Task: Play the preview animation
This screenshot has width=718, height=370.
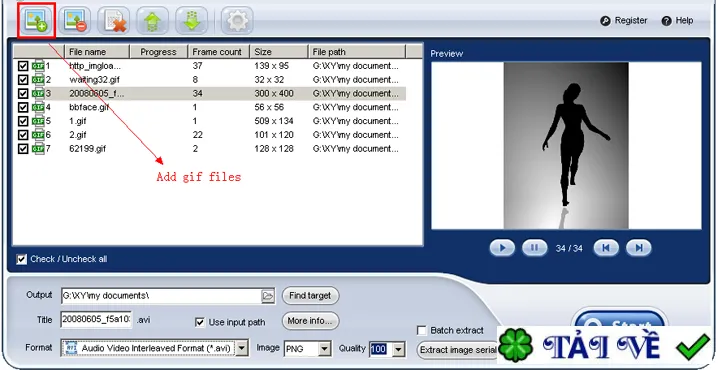Action: tap(502, 248)
